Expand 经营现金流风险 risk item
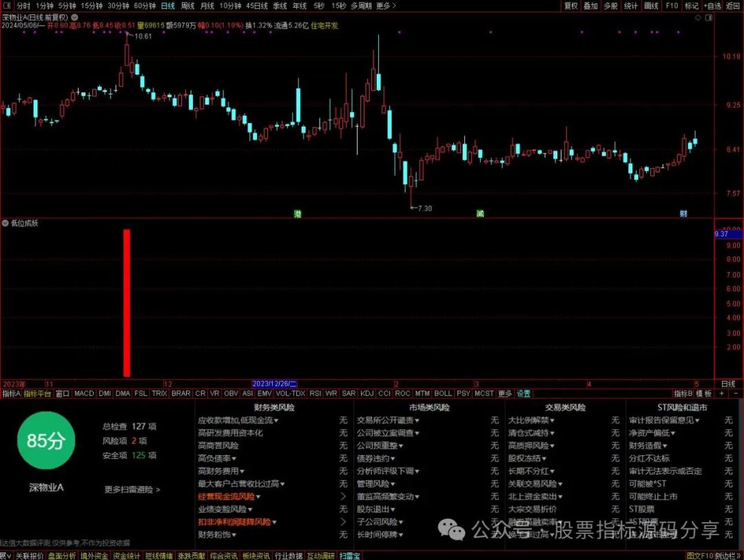Screen dimensions: 744x560 click(229, 497)
